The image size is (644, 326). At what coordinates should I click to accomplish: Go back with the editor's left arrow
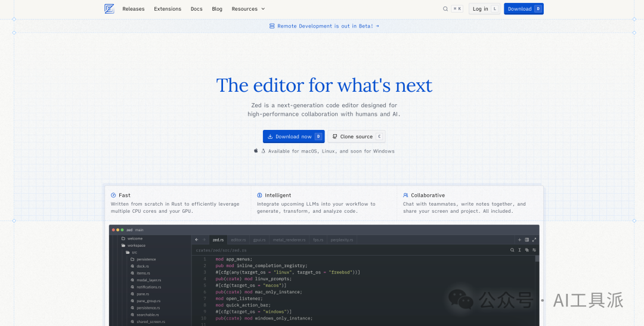point(197,240)
